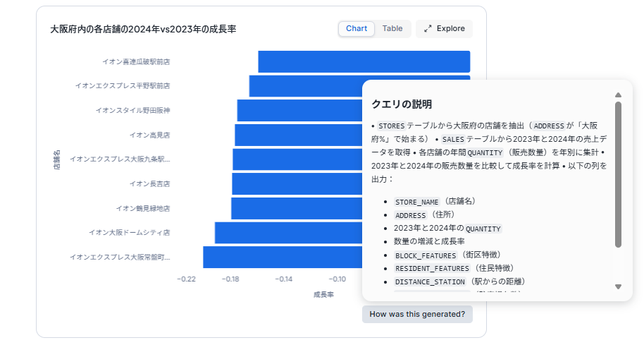644x345 pixels.
Task: Click the イオンスタイル野田阪神 bar
Action: click(299, 111)
